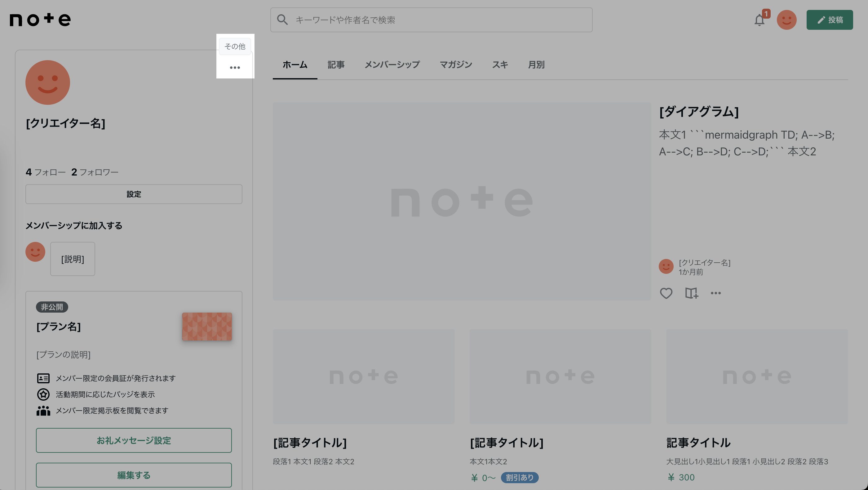Click the メンバーシップに加入する heading
The height and width of the screenshot is (490, 868).
coord(74,225)
